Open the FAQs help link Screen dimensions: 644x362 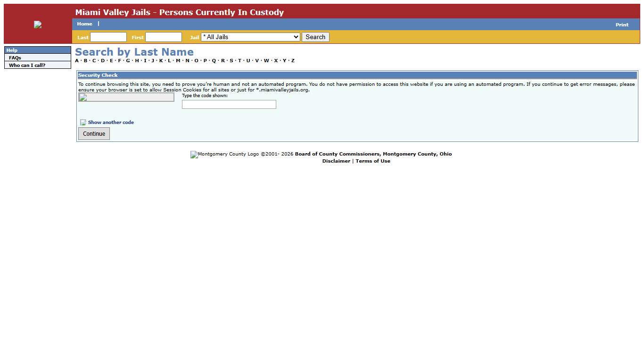point(15,58)
